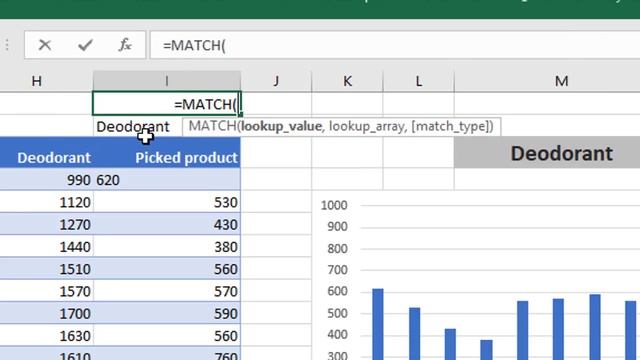640x360 pixels.
Task: Click the shortest chart bar near 380
Action: click(x=486, y=350)
